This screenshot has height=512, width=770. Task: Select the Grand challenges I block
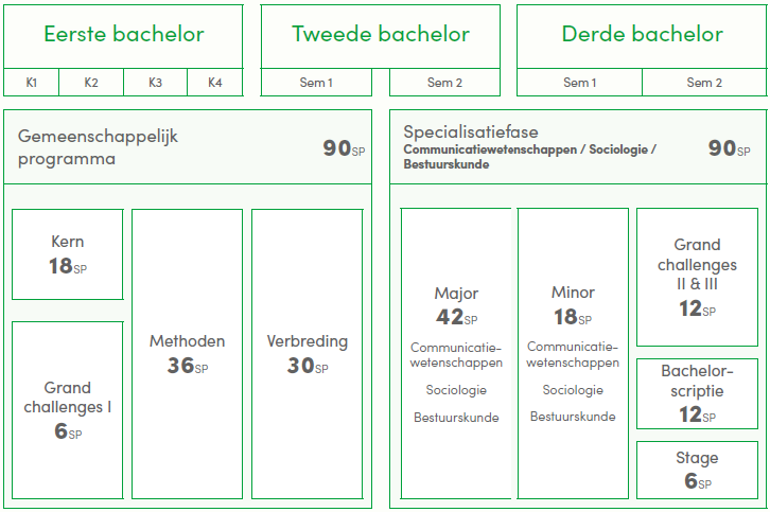tap(68, 409)
